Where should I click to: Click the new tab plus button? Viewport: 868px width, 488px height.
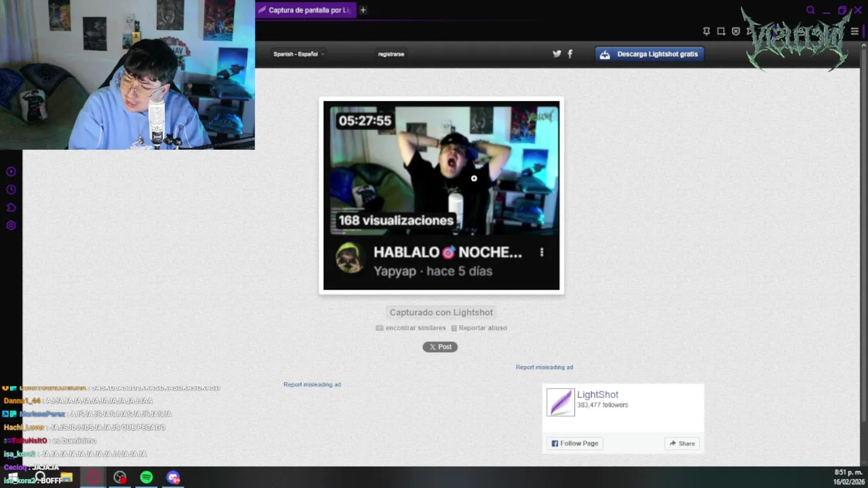pyautogui.click(x=363, y=10)
